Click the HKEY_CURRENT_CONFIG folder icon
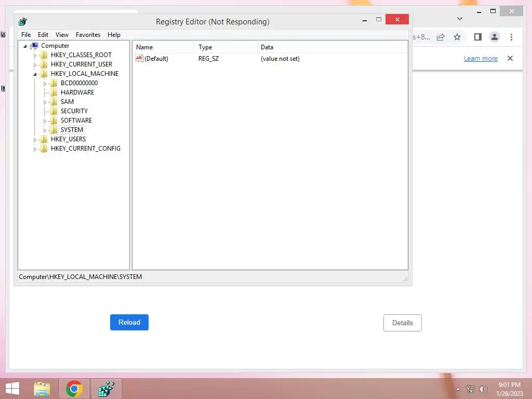Screen dimensions: 532x399 click(44, 149)
